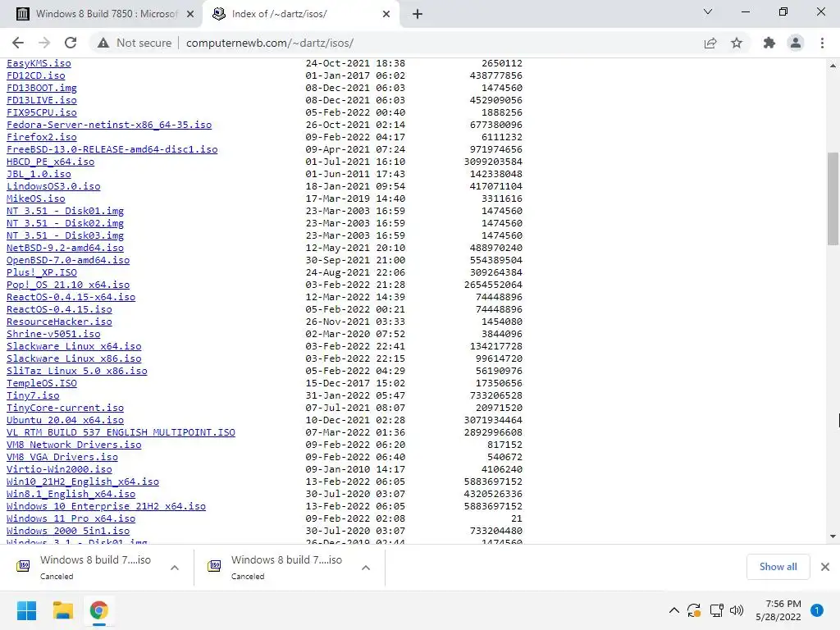840x630 pixels.
Task: Open NT 3.51 - Disk02.img link
Action: pyautogui.click(x=66, y=223)
